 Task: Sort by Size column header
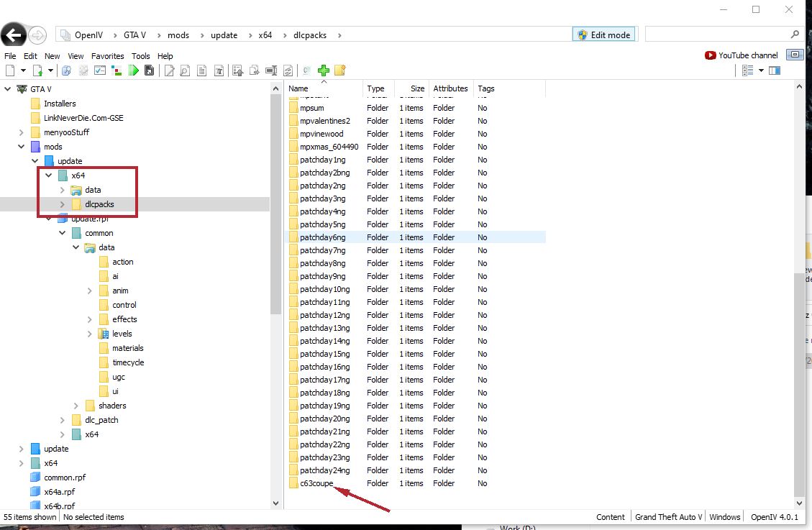coord(417,88)
